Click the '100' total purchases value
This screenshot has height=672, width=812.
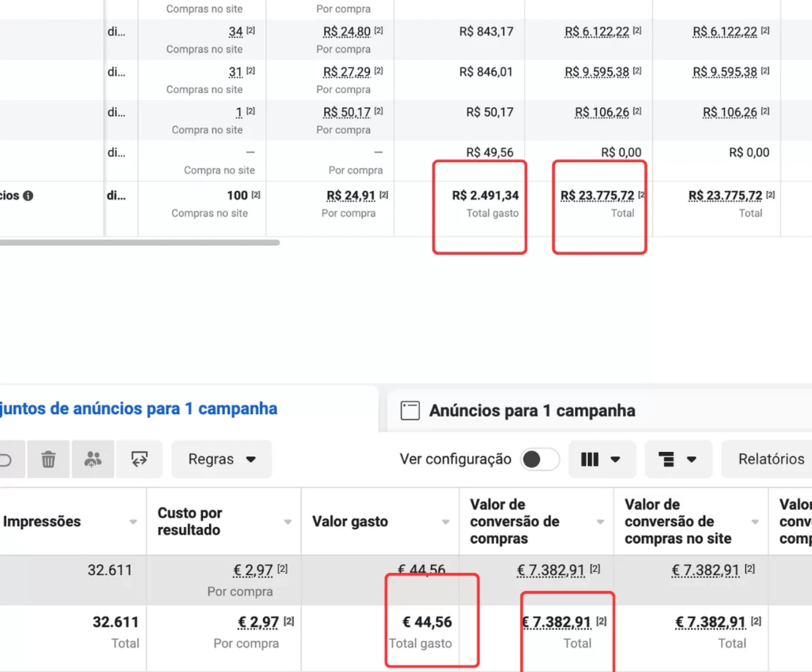pyautogui.click(x=238, y=196)
